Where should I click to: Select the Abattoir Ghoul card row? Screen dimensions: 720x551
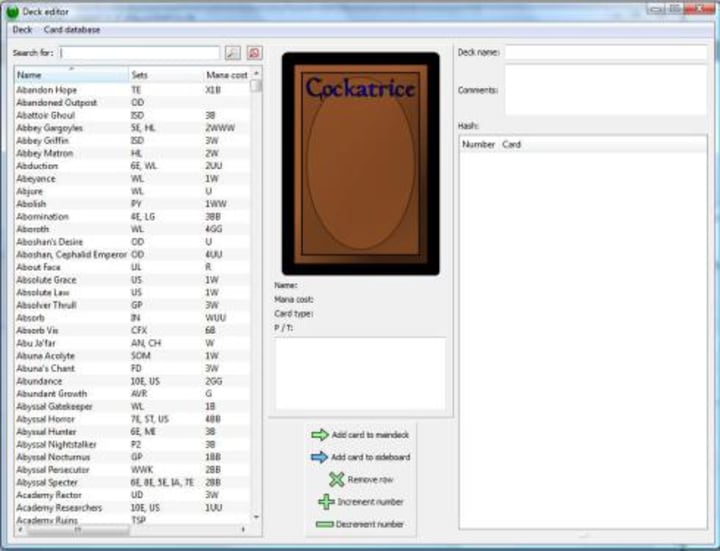133,115
